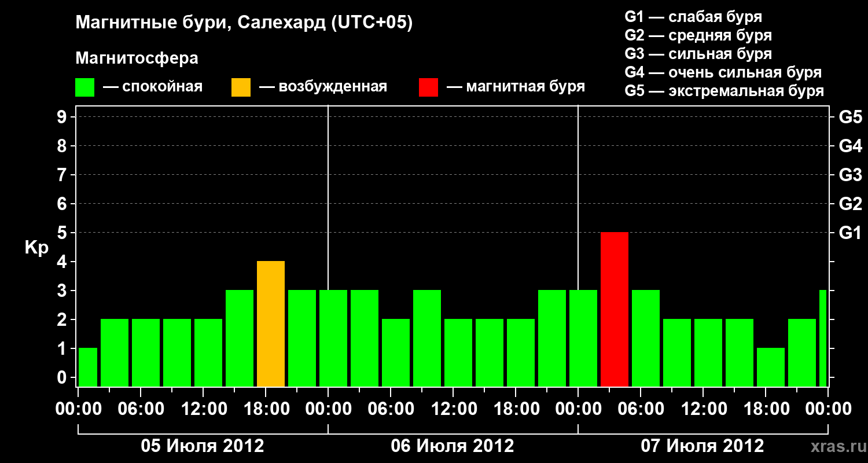Select the Kp 3 bar just before the red bar

tap(583, 339)
